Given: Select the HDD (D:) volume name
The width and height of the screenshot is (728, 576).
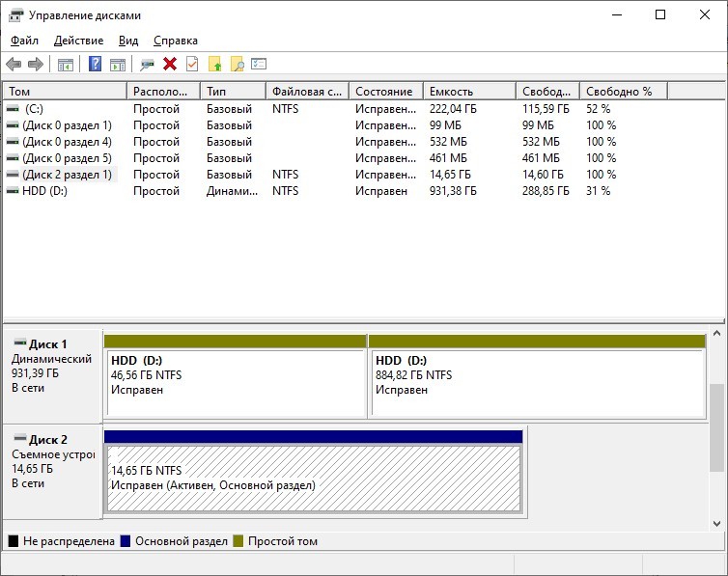Looking at the screenshot, I should (44, 191).
